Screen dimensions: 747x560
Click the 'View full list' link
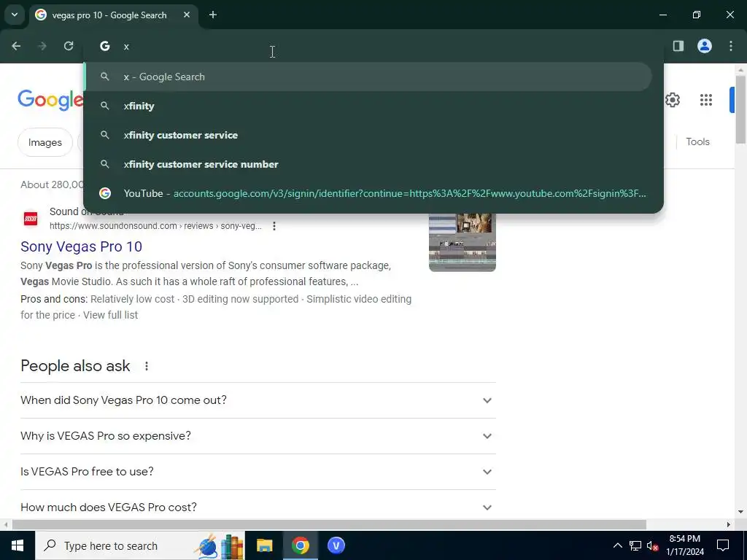(111, 315)
